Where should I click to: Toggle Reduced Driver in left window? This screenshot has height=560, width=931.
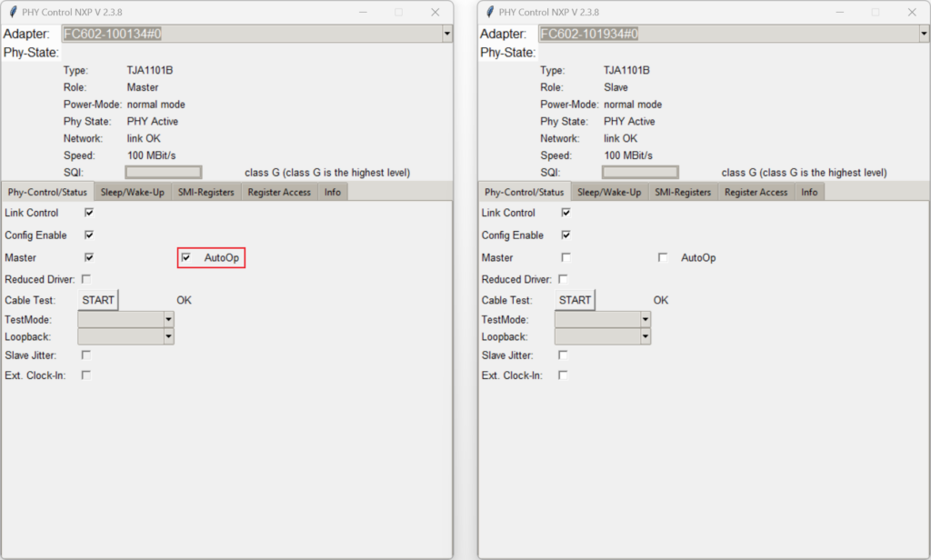86,279
